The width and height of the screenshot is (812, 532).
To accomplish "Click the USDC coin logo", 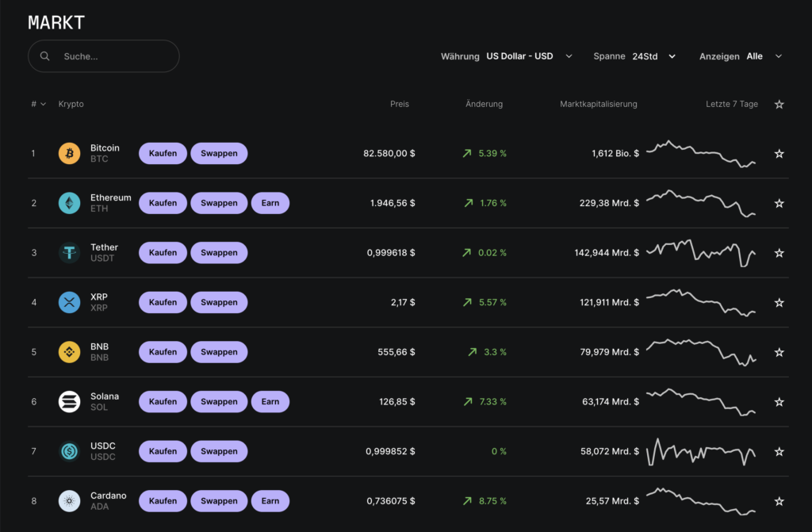I will (70, 451).
